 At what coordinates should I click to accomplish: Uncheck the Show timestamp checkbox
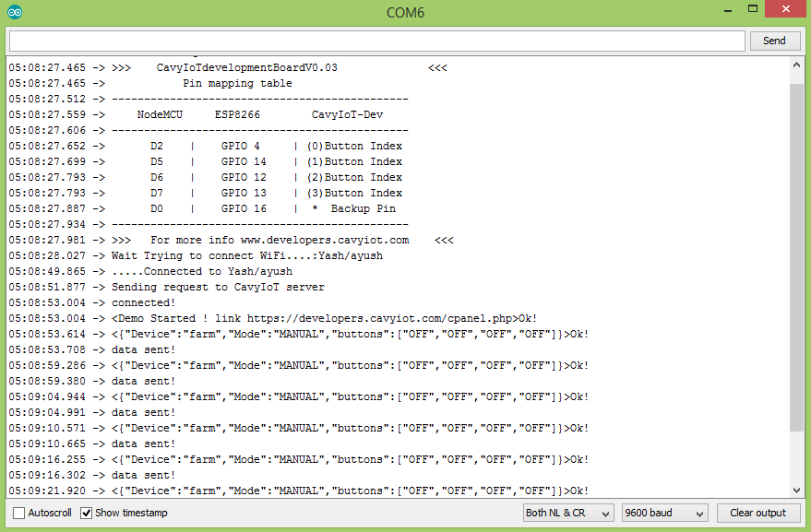[x=87, y=513]
